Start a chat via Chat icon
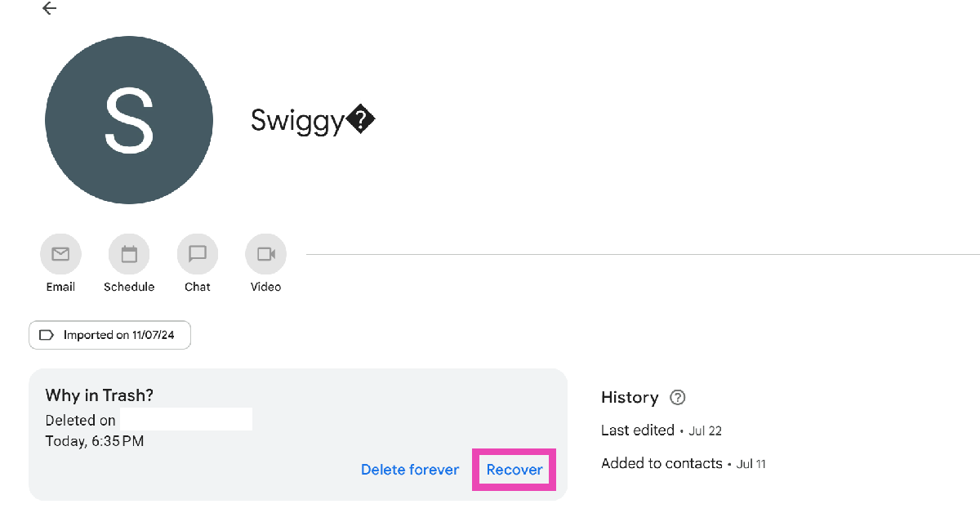Viewport: 980px width, 513px height. (x=198, y=254)
